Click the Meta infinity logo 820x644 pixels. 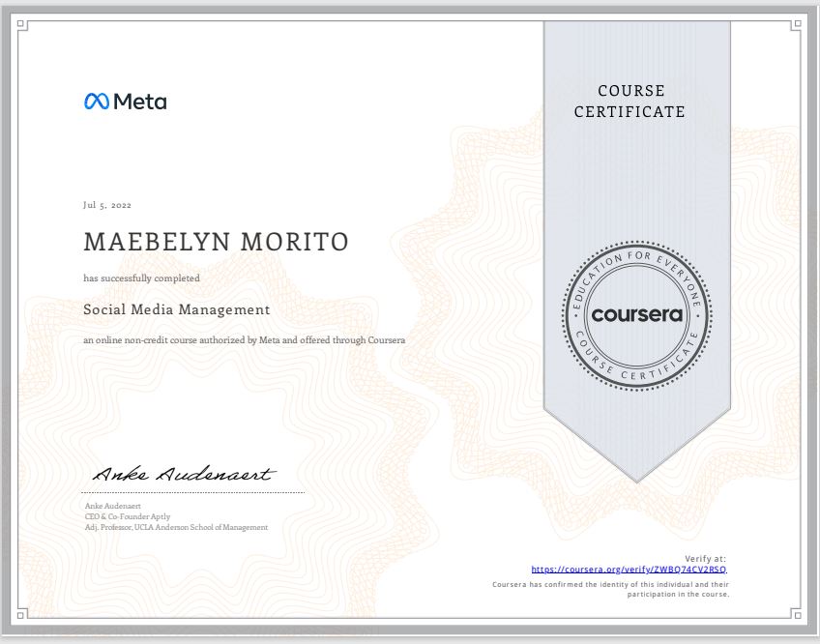tap(95, 101)
